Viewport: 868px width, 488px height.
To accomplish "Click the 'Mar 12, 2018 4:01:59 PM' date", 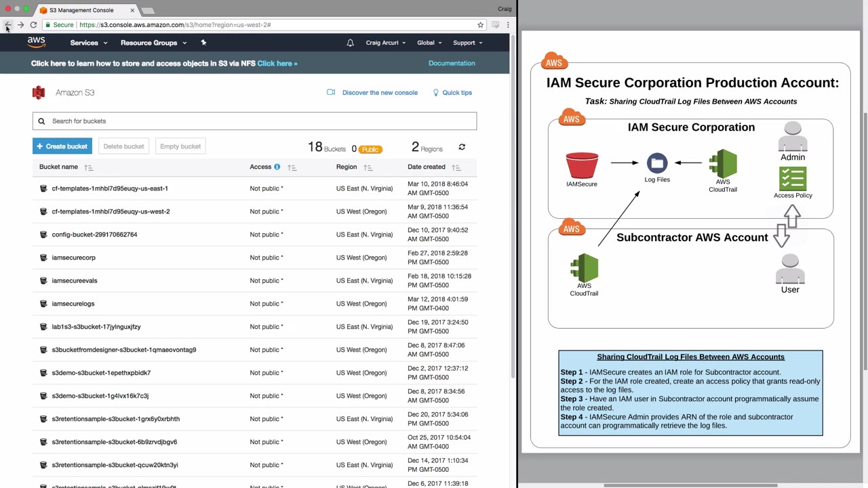I will pos(437,304).
